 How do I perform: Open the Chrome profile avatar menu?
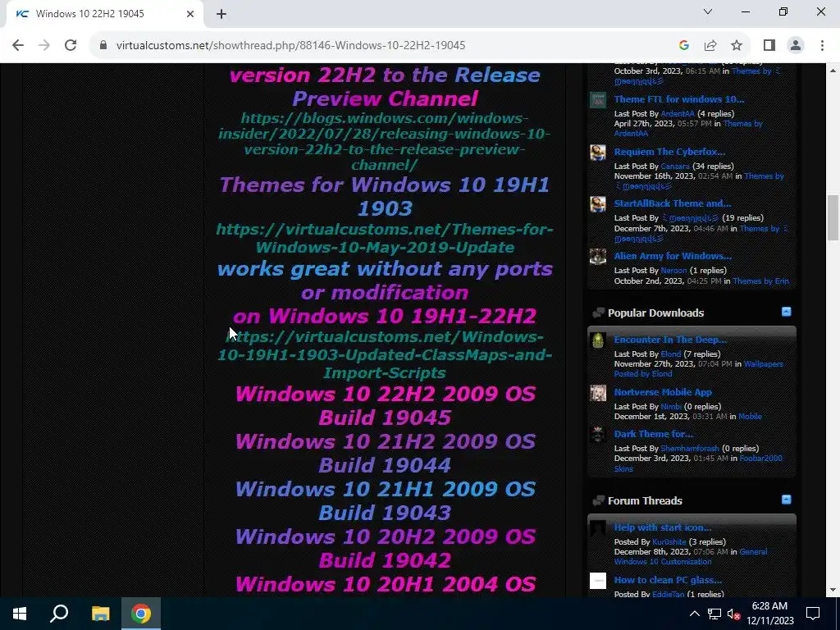point(796,45)
